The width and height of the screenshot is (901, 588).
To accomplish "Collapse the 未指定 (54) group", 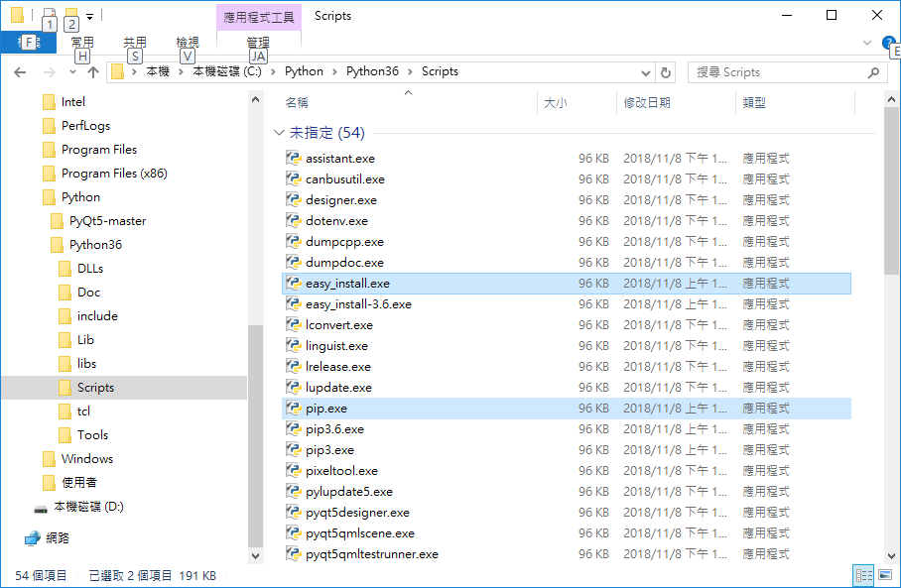I will click(x=279, y=133).
